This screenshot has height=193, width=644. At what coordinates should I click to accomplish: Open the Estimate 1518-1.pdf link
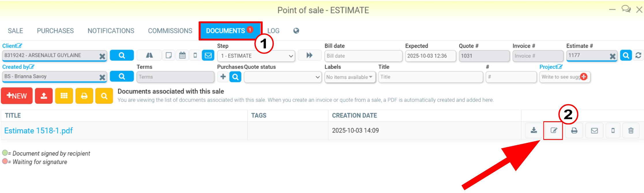38,131
